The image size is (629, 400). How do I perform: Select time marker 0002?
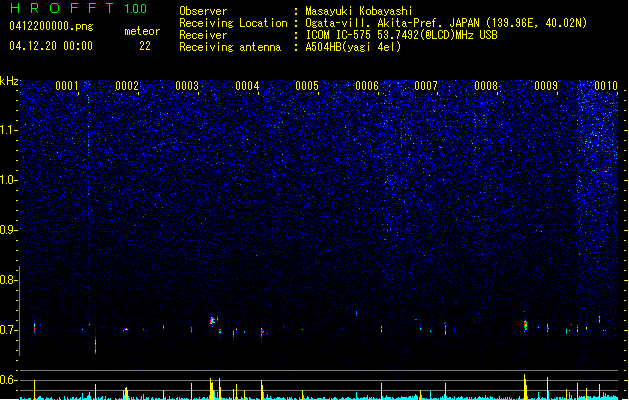click(x=127, y=86)
